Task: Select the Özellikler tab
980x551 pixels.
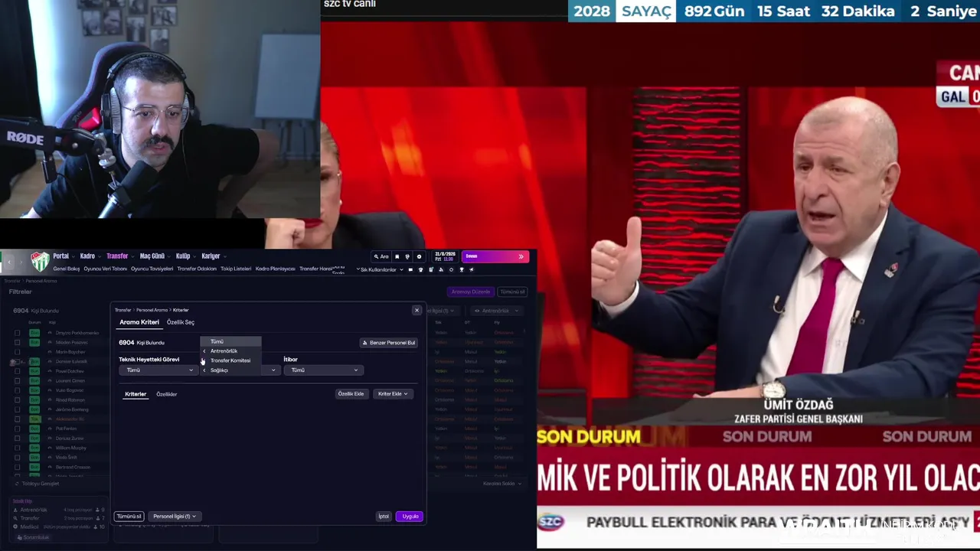Action: [167, 394]
